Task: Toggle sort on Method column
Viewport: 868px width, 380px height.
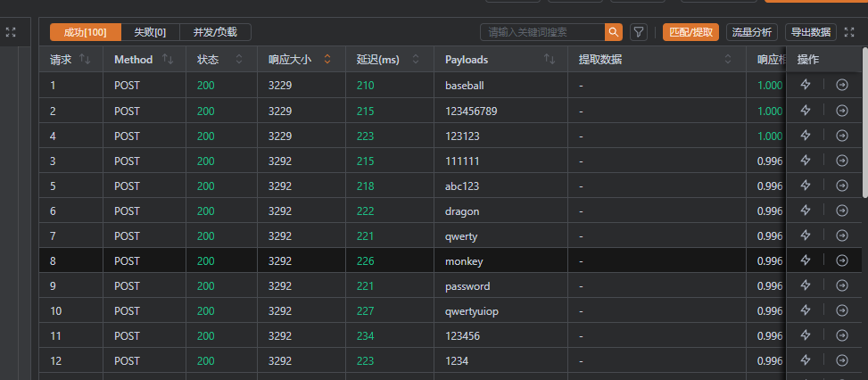Action: [x=168, y=60]
